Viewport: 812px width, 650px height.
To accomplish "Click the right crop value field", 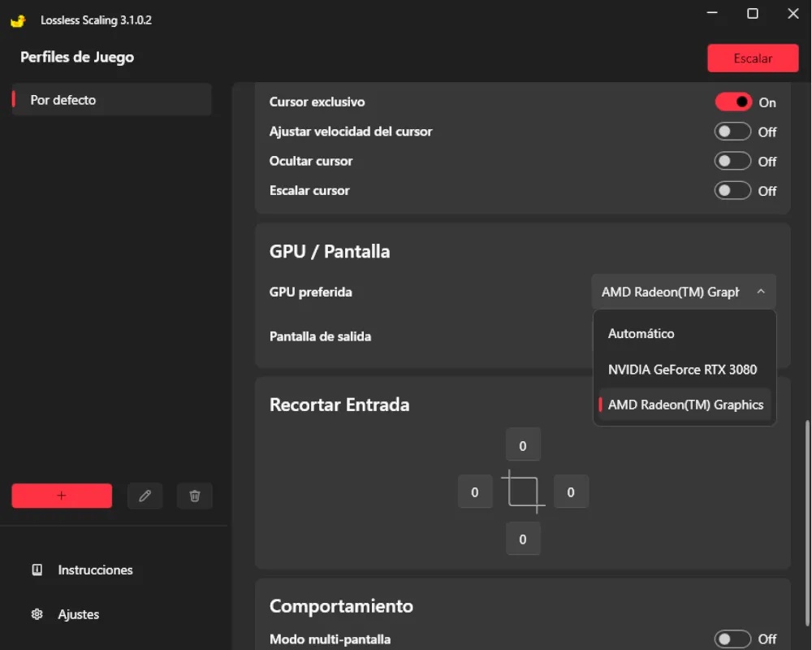I will [x=571, y=492].
